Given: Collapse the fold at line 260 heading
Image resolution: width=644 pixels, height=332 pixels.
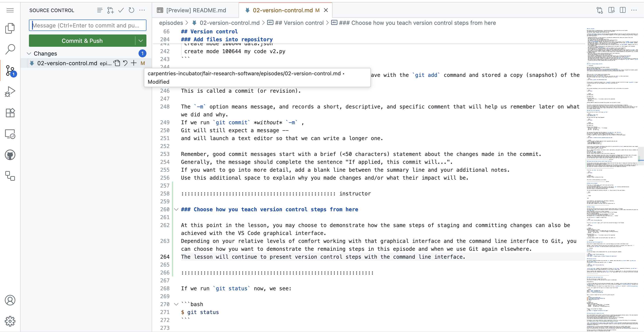Looking at the screenshot, I should pos(176,209).
